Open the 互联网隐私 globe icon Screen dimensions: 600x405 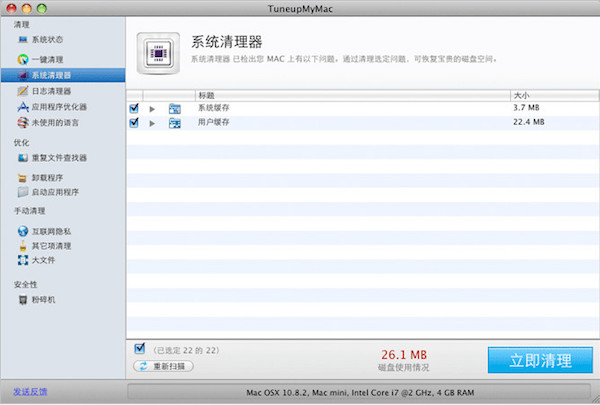[x=23, y=231]
